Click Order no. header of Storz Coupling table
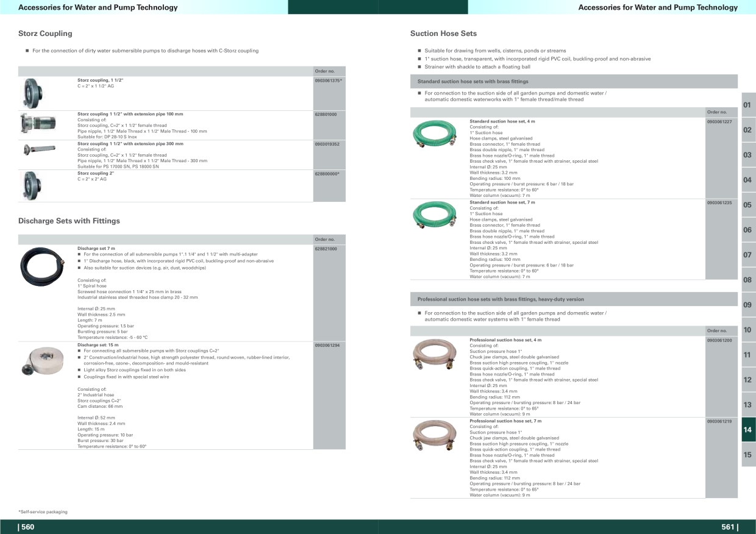This screenshot has height=534, width=756. 325,71
